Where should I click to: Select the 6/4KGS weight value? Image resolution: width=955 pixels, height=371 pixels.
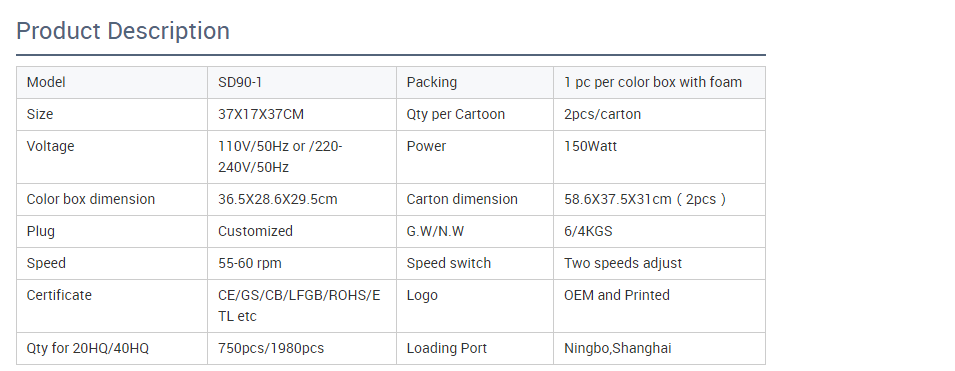[x=588, y=231]
